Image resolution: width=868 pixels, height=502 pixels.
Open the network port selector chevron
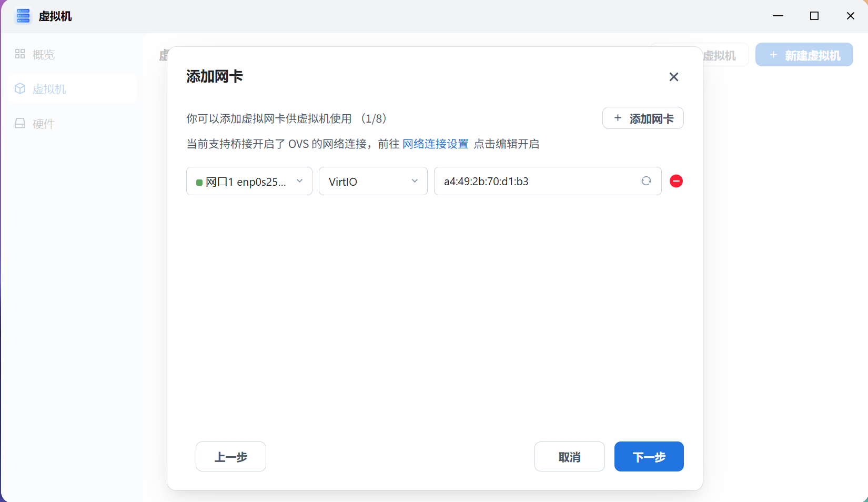coord(300,181)
